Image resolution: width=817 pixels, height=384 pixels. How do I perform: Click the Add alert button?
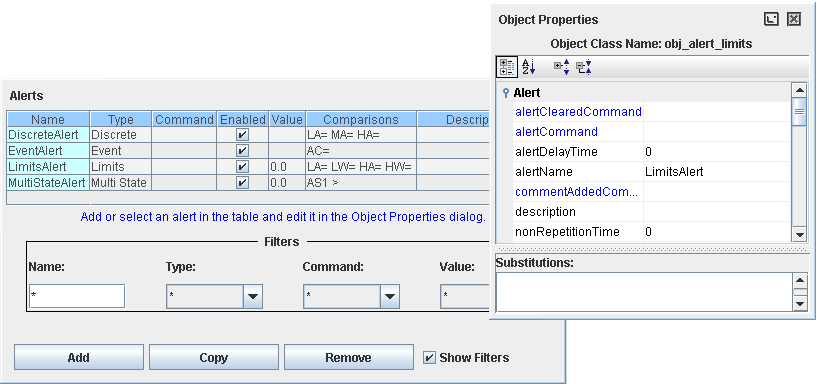click(x=79, y=357)
